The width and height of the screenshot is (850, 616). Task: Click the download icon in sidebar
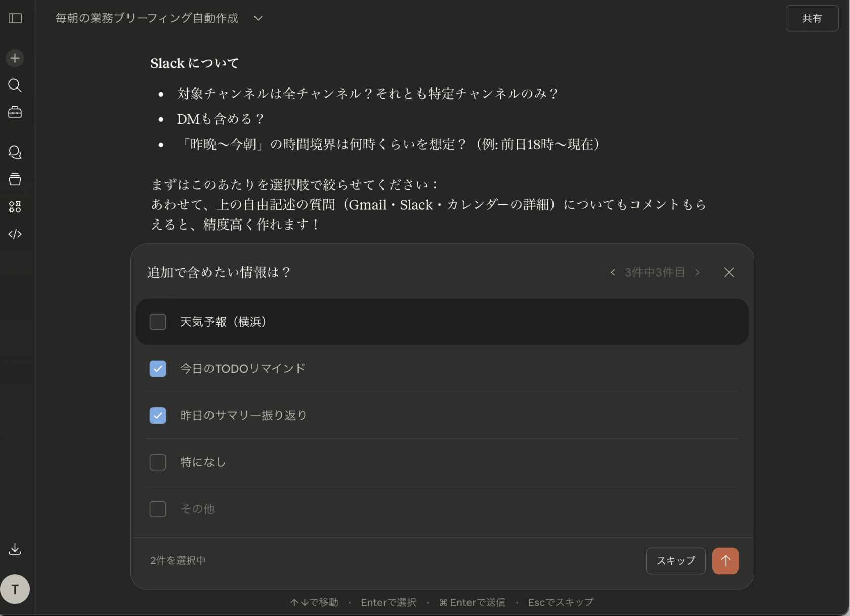(15, 549)
